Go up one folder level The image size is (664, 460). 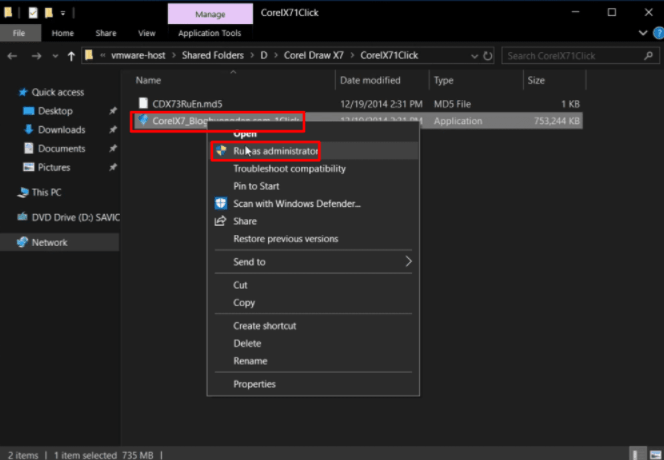(71, 56)
